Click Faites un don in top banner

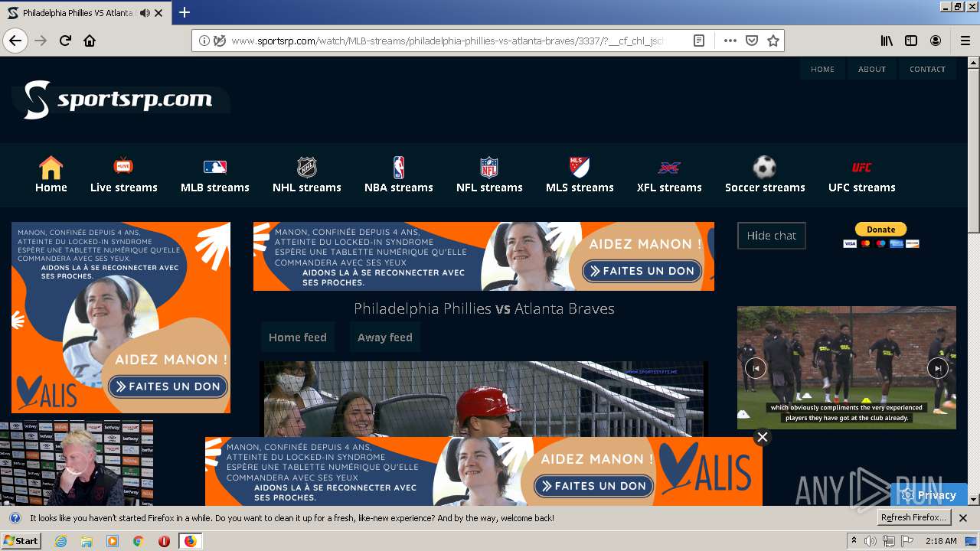tap(642, 271)
